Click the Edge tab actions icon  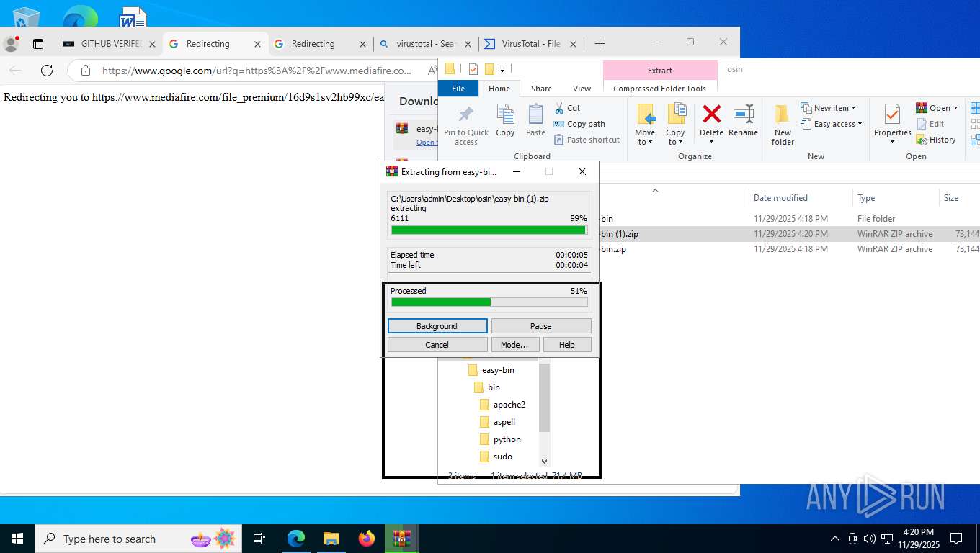click(38, 44)
